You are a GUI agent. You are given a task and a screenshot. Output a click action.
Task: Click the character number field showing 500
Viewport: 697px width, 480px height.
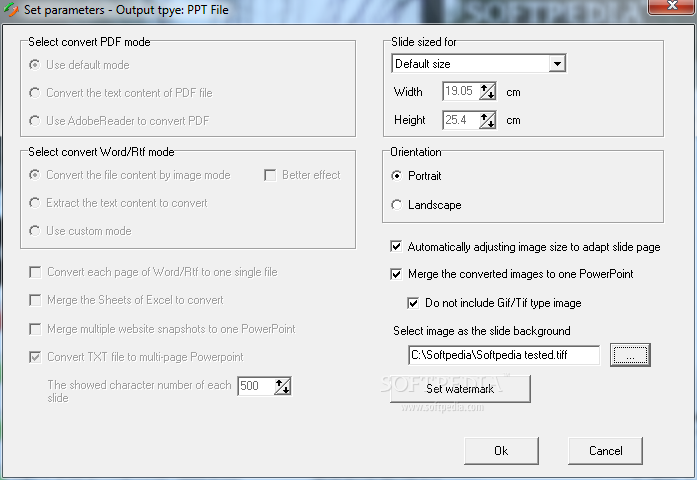(x=256, y=386)
